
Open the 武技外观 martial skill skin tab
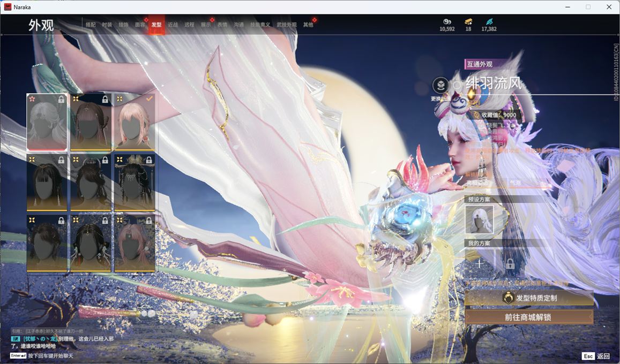(x=287, y=25)
